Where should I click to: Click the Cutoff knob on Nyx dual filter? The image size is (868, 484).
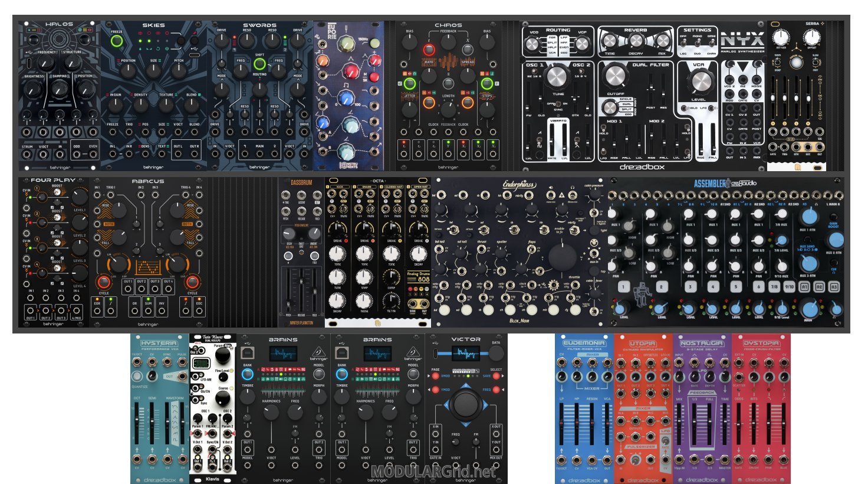click(x=615, y=76)
